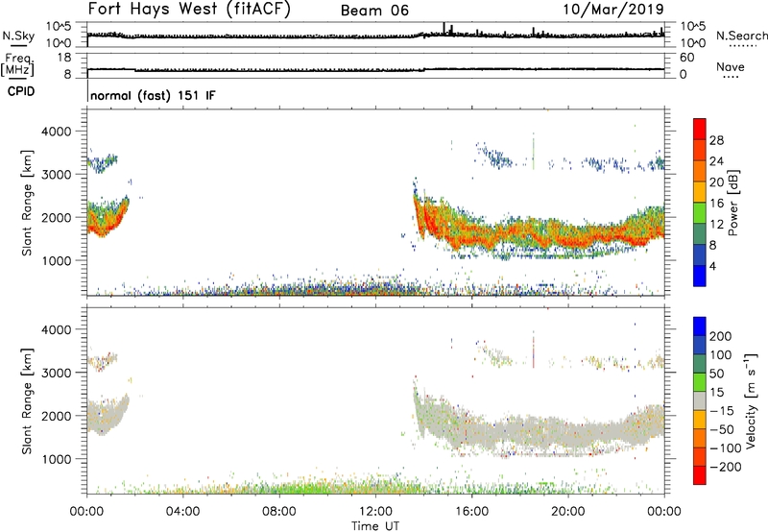Click the red bottom of the velocity color bar
The image size is (768, 532).
point(700,475)
